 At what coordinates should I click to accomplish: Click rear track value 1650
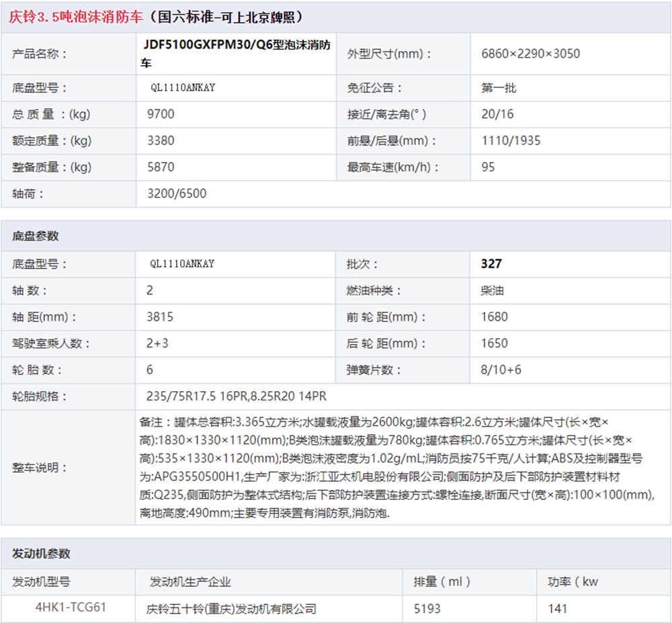(x=494, y=343)
